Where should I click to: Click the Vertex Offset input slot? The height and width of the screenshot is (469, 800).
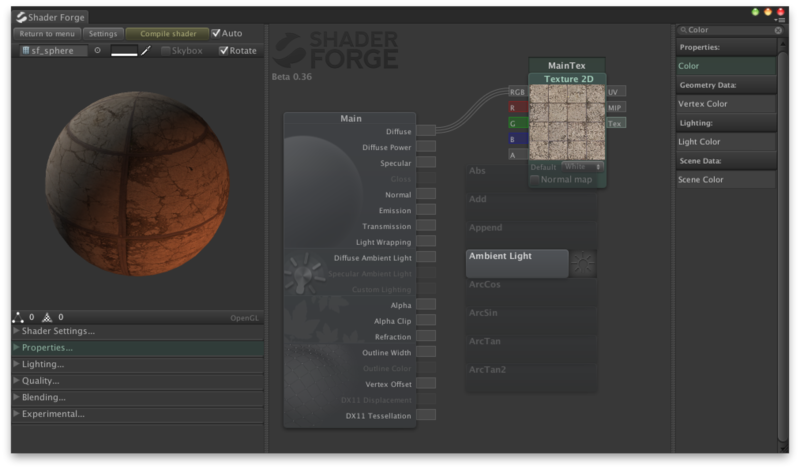(x=426, y=384)
